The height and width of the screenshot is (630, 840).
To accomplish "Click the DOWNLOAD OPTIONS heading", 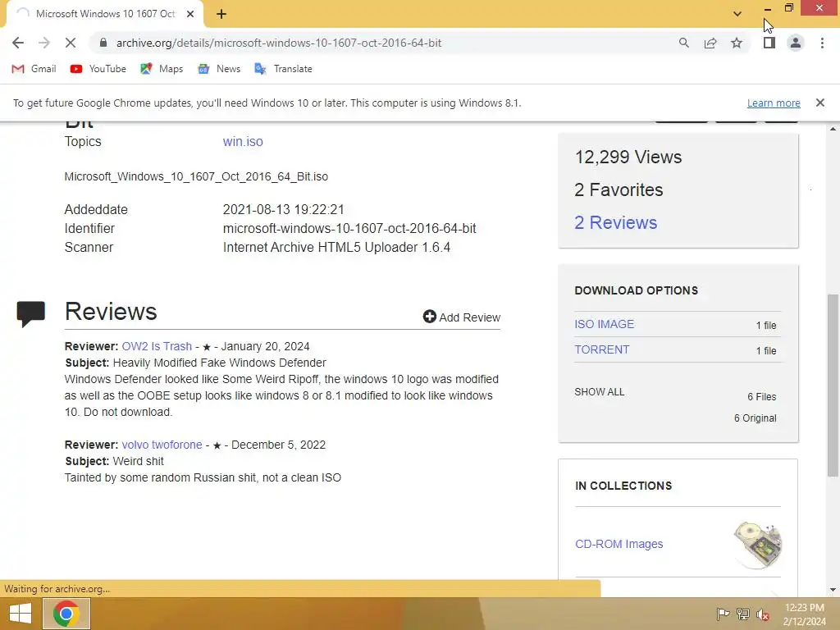I will (x=636, y=290).
